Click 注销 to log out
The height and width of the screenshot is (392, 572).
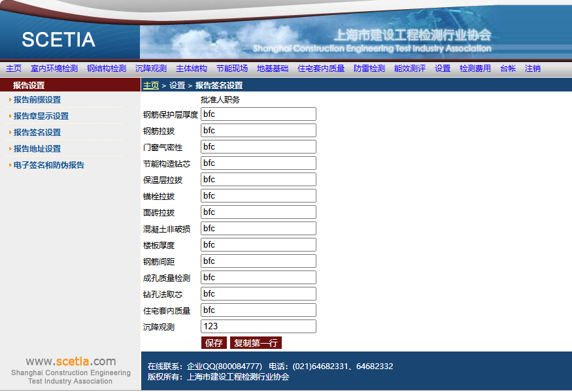point(533,69)
